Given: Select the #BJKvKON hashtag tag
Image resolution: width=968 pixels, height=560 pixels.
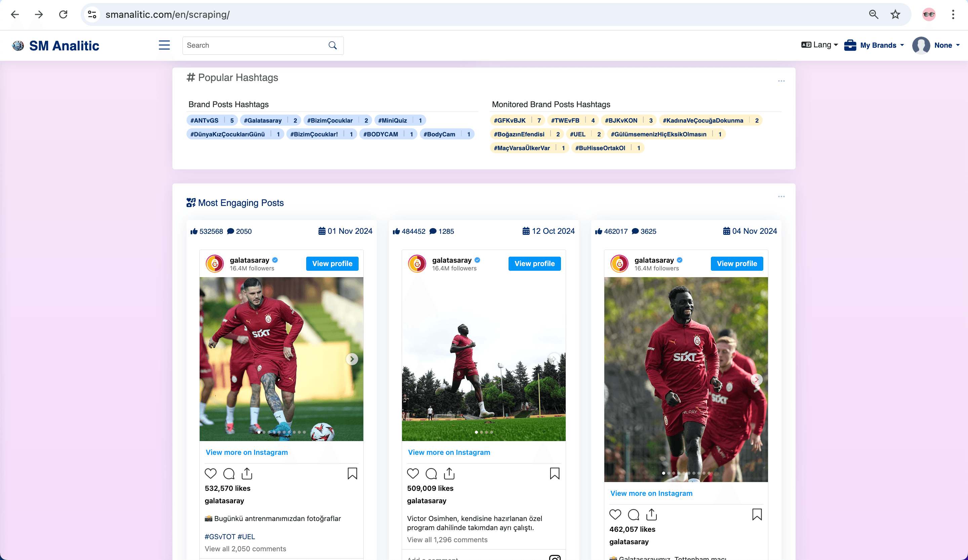Looking at the screenshot, I should (x=629, y=121).
